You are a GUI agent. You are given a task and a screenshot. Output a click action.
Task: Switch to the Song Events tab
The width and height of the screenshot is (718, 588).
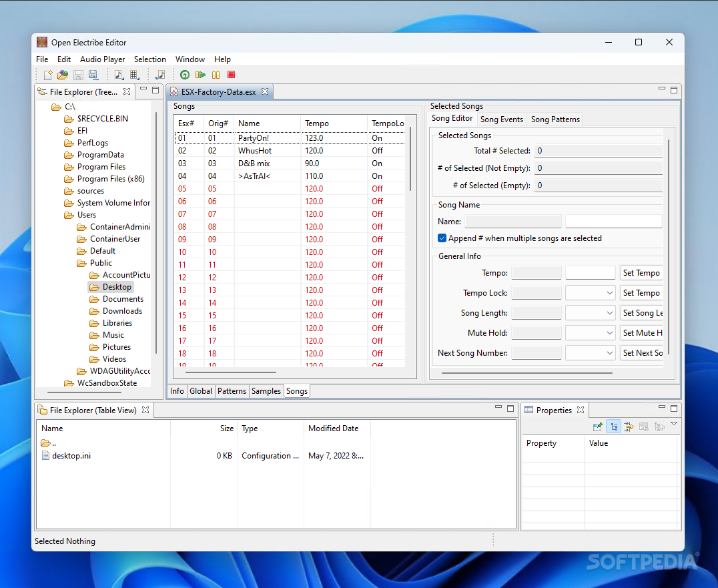tap(501, 119)
